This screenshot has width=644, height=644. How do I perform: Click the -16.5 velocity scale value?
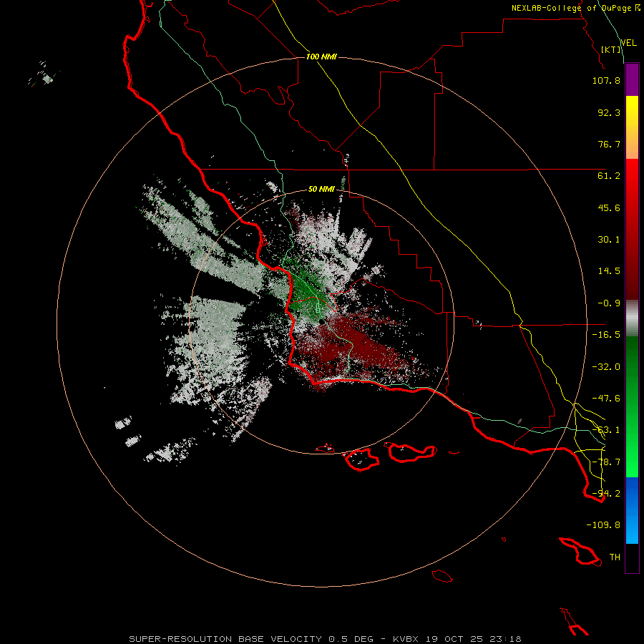point(606,335)
